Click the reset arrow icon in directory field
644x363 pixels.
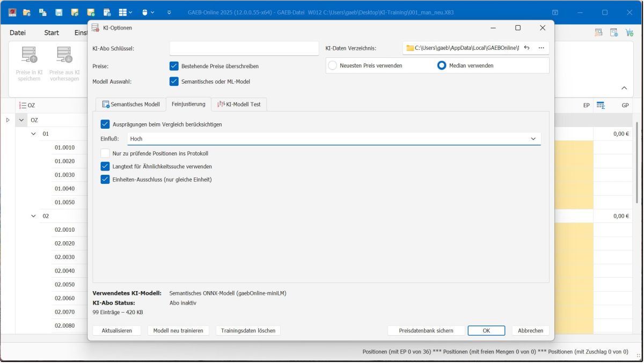tap(526, 48)
